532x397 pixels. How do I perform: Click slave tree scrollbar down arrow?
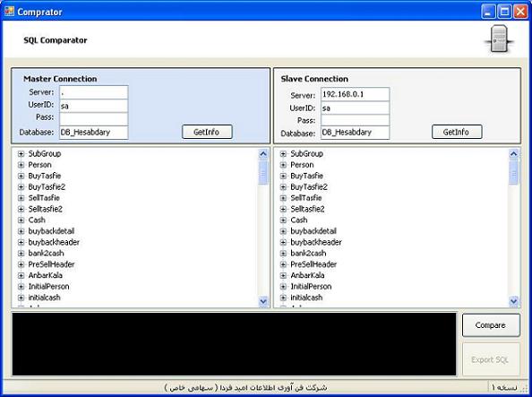coord(514,301)
